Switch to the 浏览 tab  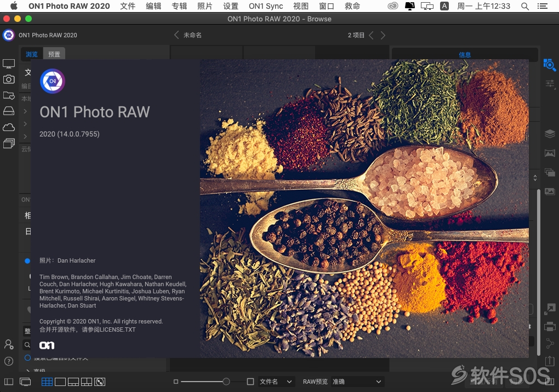(x=32, y=54)
